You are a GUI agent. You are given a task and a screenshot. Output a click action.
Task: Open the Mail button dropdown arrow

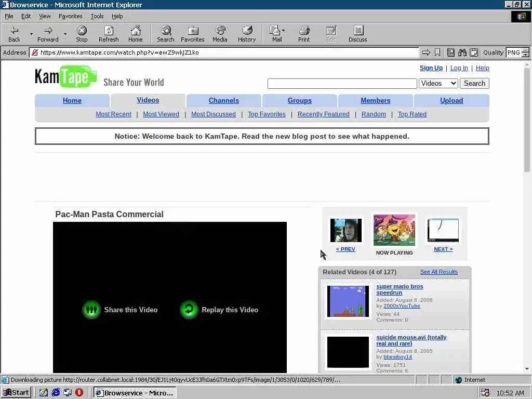point(283,31)
